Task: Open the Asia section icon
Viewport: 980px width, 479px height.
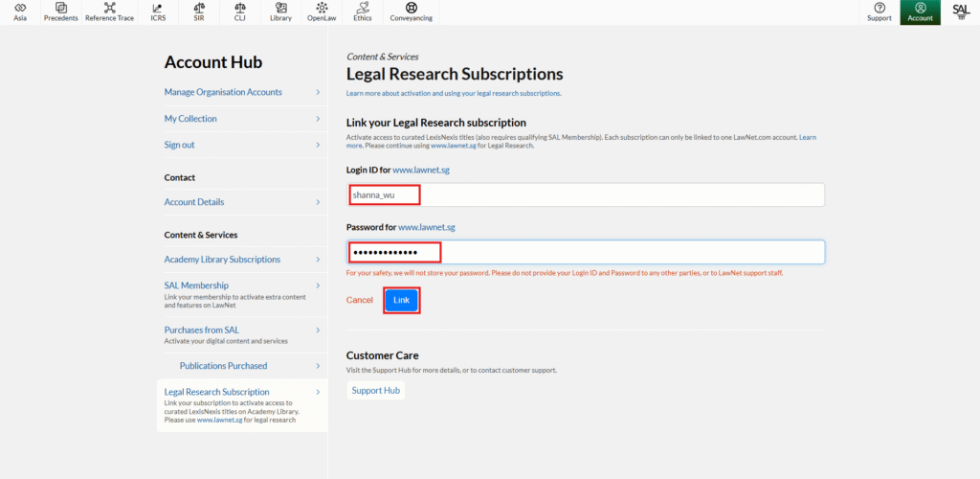Action: [20, 8]
